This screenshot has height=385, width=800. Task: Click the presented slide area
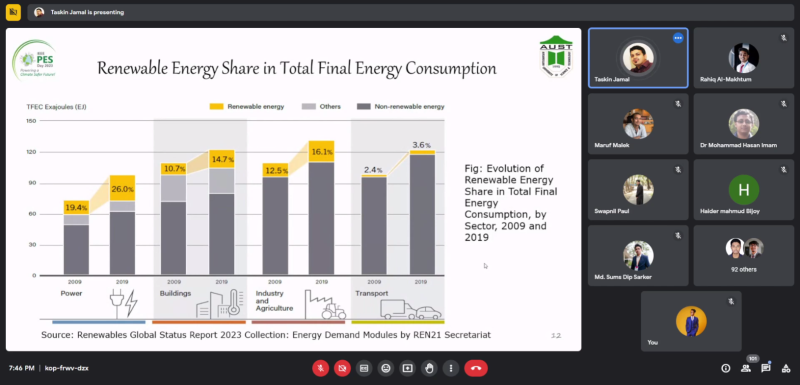pyautogui.click(x=293, y=189)
